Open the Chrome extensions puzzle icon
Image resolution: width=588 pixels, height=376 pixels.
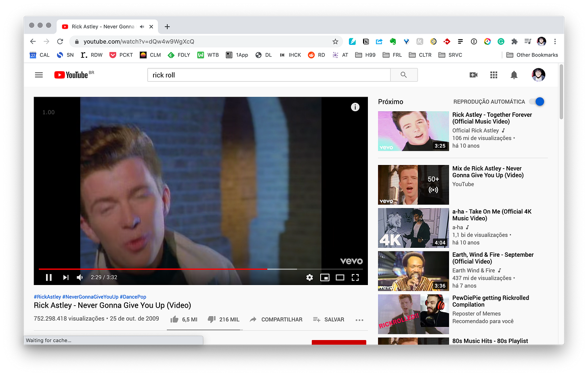coord(514,42)
